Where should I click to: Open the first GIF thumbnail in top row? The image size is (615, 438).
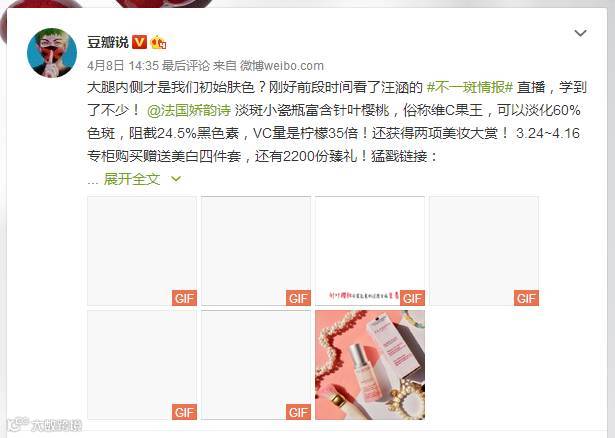pyautogui.click(x=142, y=251)
